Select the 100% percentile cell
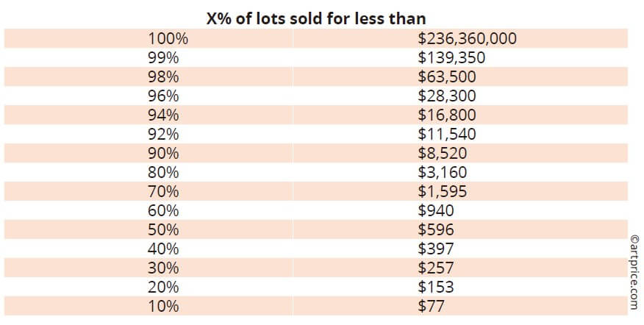 tap(164, 37)
